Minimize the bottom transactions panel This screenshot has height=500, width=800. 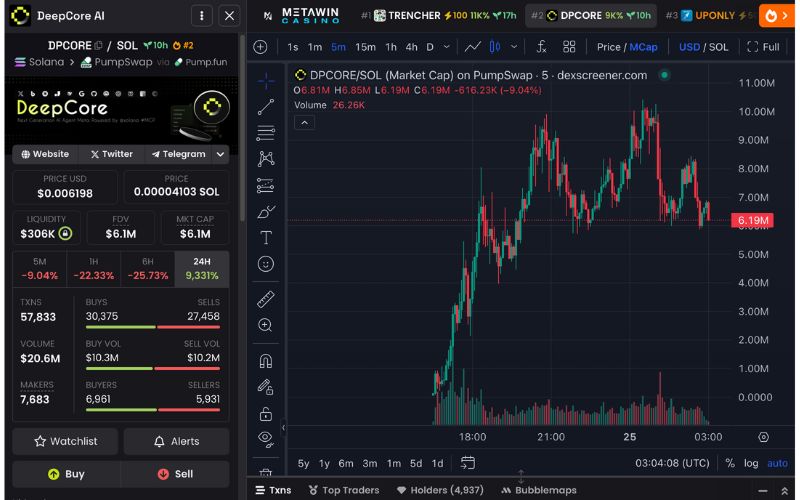763,491
